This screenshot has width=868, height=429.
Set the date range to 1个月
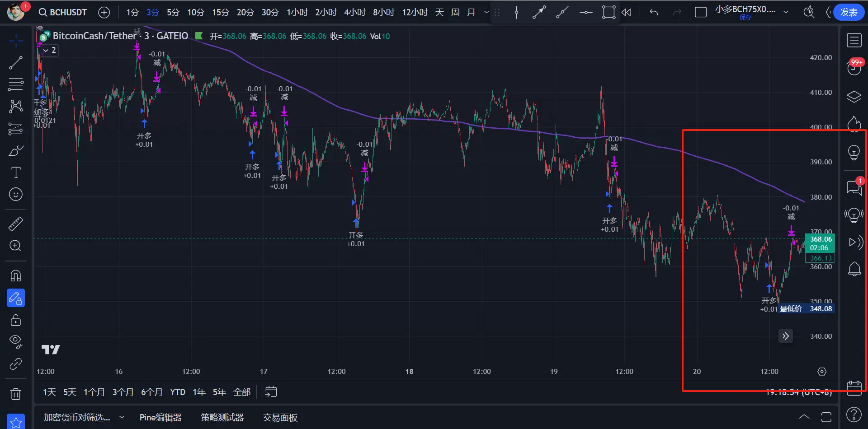94,392
